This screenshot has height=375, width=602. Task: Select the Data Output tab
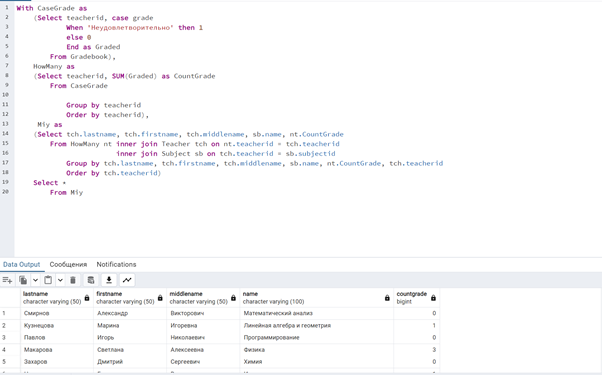(x=22, y=264)
